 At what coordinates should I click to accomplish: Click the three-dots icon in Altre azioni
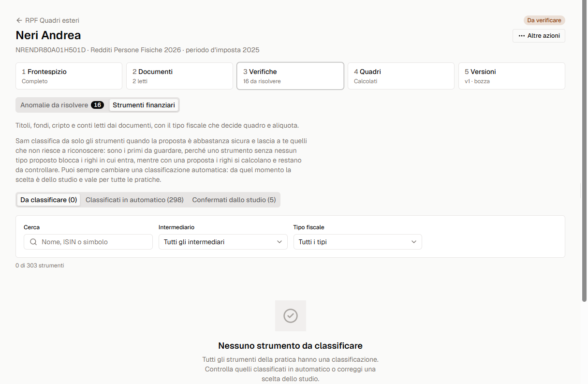[521, 36]
